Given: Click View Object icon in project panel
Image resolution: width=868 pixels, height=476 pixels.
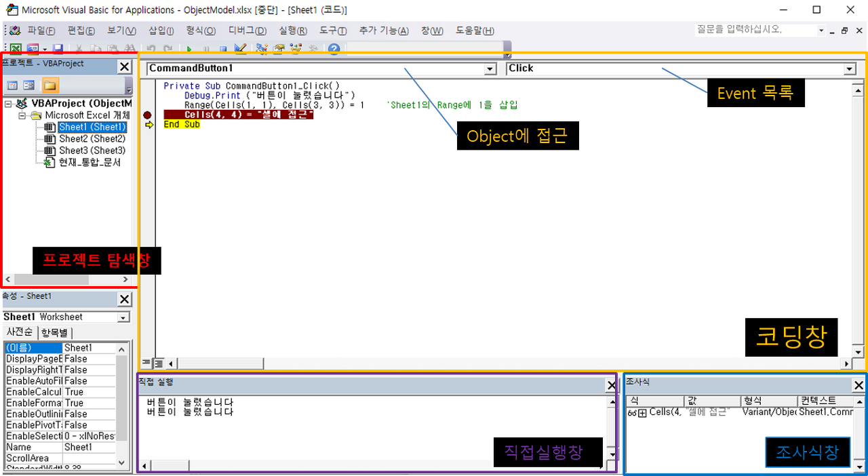Looking at the screenshot, I should pyautogui.click(x=29, y=85).
